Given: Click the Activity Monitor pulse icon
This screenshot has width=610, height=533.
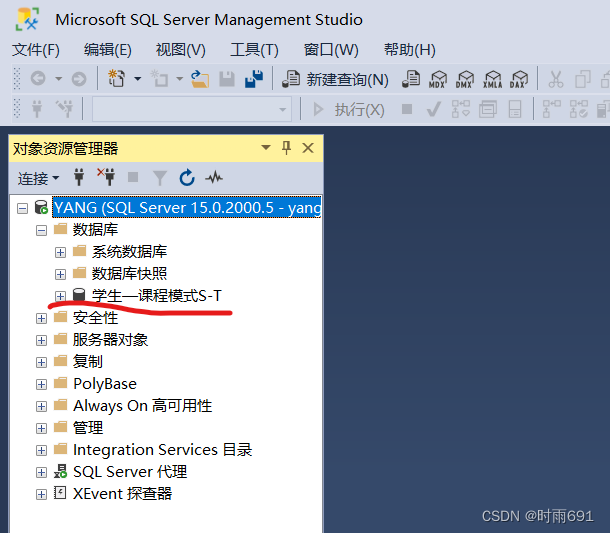Looking at the screenshot, I should point(214,178).
